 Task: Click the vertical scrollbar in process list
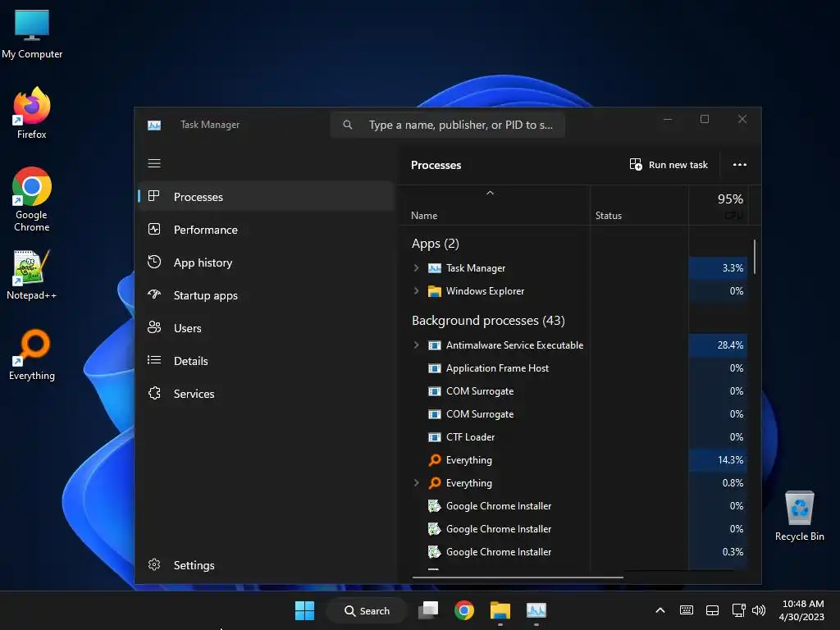coord(755,257)
